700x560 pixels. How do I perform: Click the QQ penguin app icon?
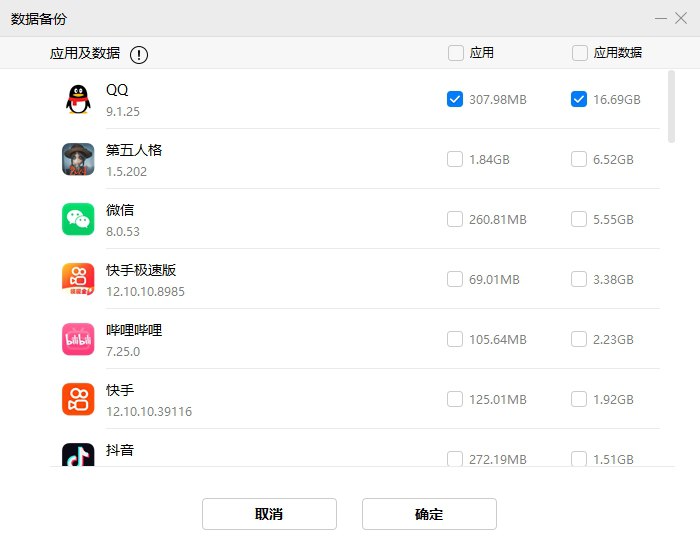coord(78,99)
